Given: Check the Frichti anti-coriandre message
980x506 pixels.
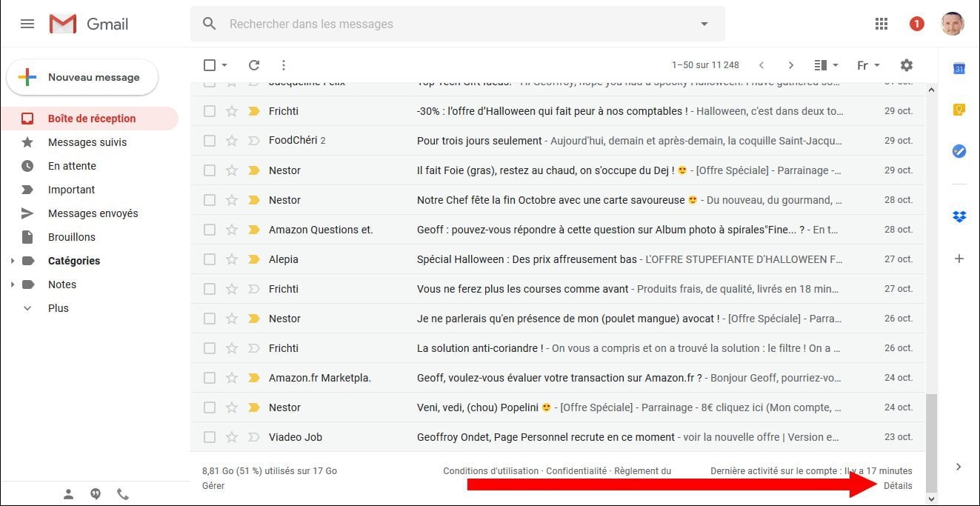Looking at the screenshot, I should pos(210,348).
